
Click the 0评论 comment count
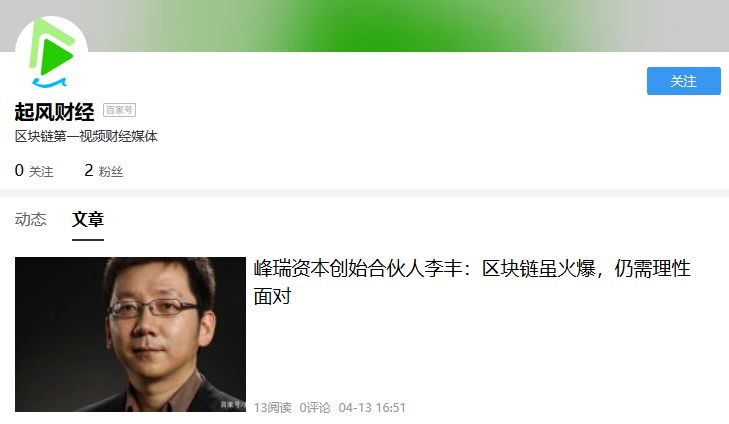[315, 408]
